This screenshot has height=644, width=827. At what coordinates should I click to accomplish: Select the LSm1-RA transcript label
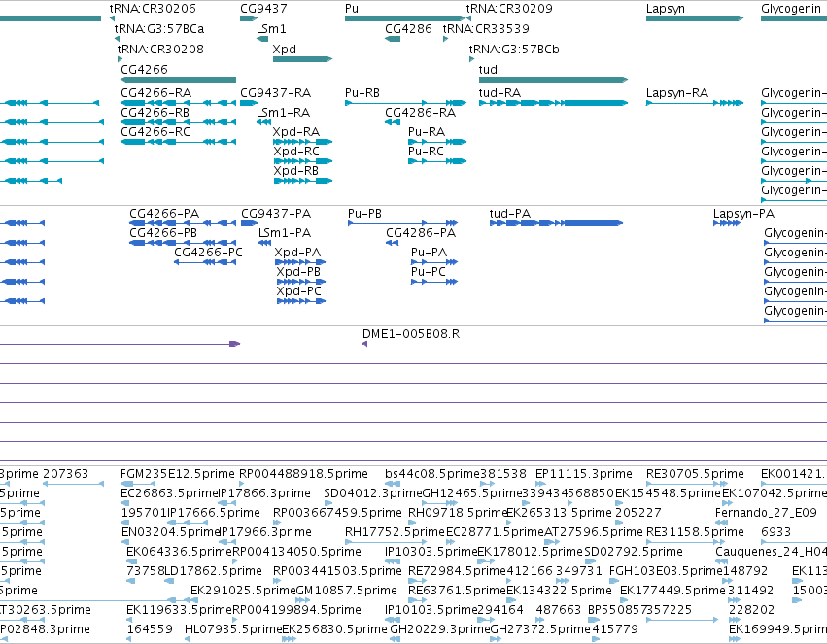click(x=283, y=113)
